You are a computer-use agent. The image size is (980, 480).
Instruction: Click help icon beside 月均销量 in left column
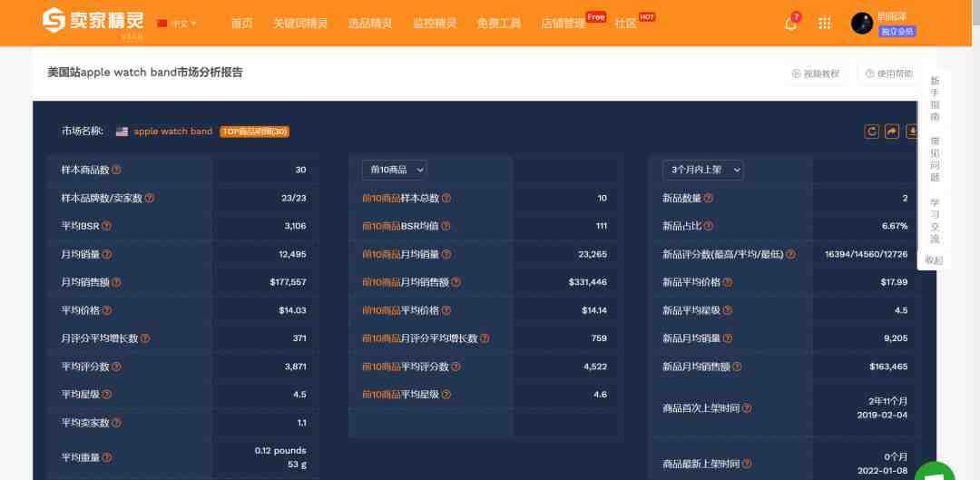107,254
